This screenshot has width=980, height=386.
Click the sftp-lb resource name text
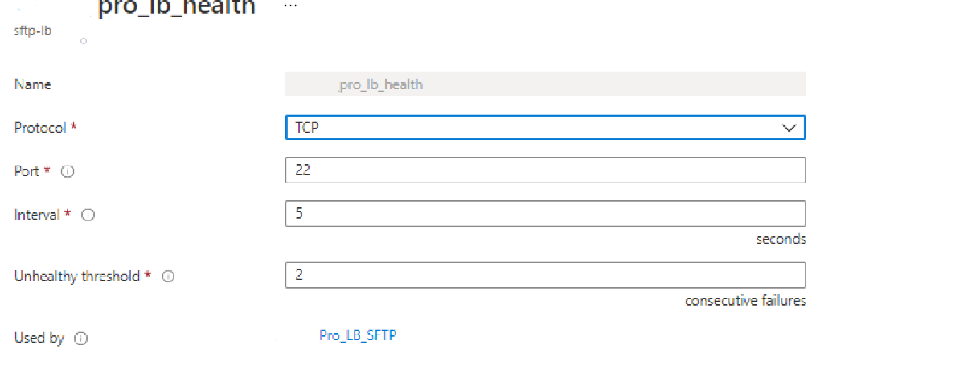[x=33, y=33]
